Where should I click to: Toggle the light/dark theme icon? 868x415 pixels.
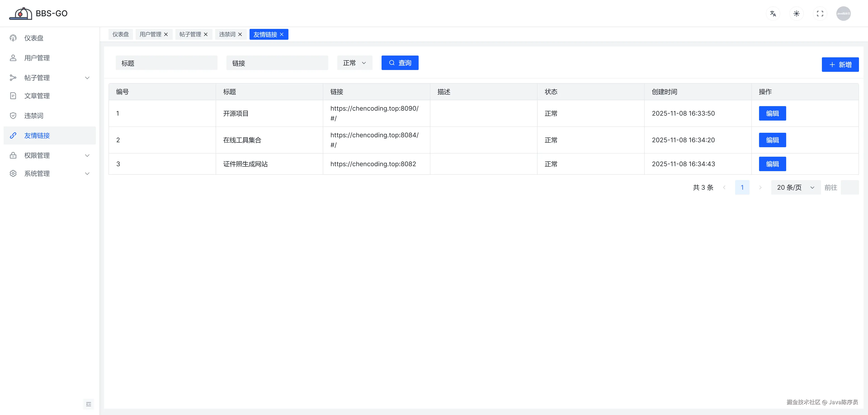pos(796,14)
